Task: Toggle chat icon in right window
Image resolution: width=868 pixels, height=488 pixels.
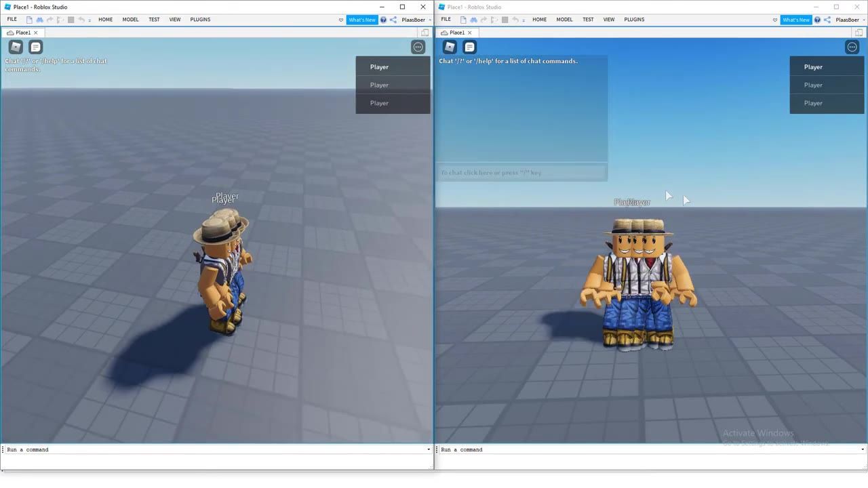Action: coord(470,47)
